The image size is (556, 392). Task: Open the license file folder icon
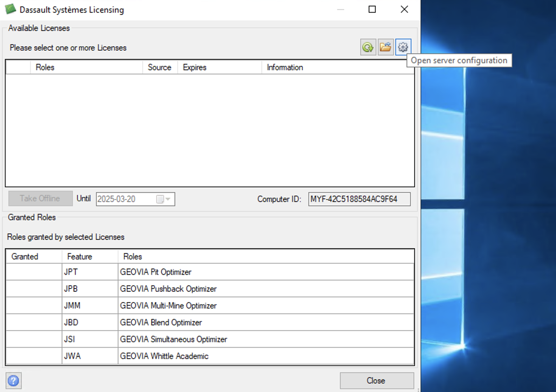click(x=385, y=47)
